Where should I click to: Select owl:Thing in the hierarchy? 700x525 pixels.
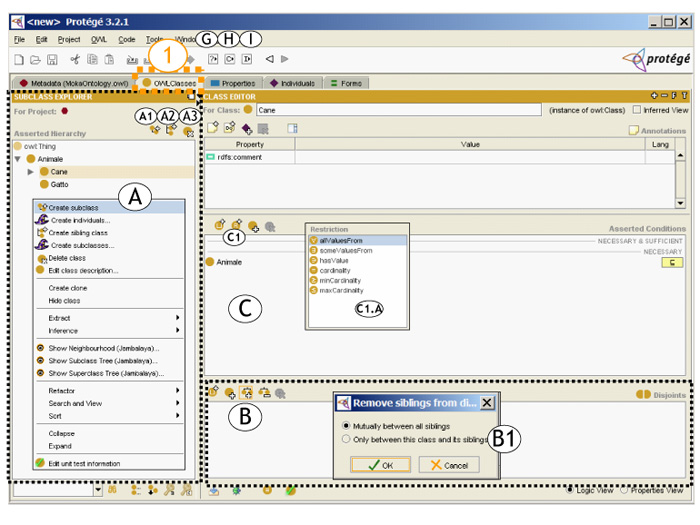coord(35,146)
